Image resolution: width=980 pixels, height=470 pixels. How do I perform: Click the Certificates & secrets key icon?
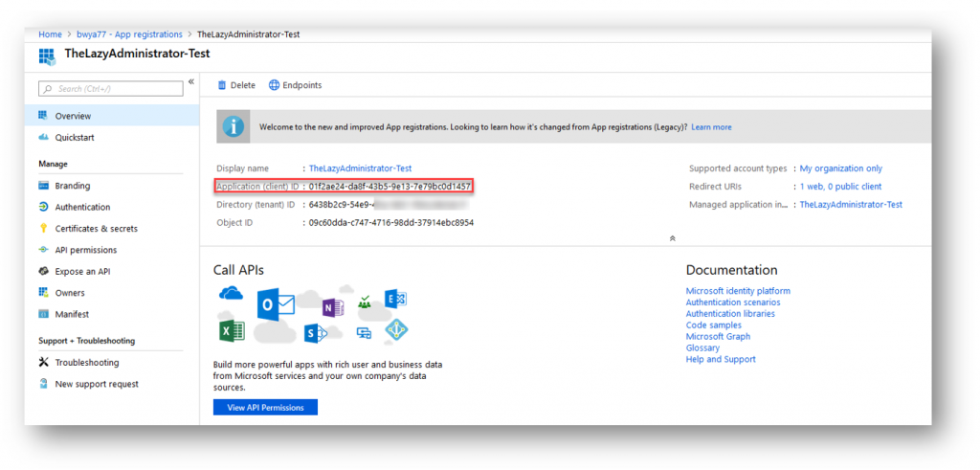pyautogui.click(x=43, y=229)
